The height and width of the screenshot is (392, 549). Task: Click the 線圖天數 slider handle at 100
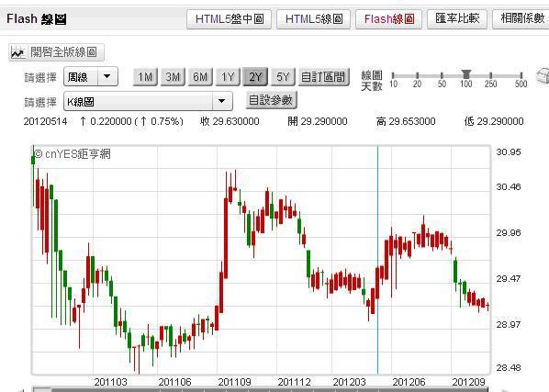[466, 73]
